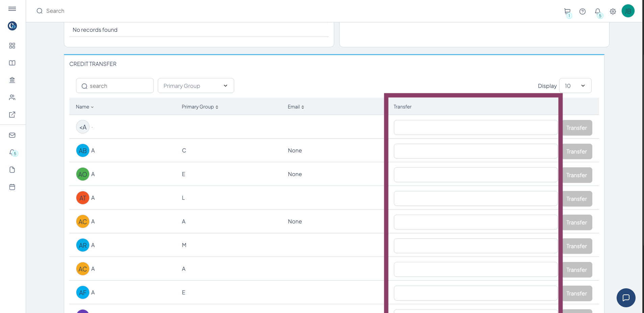Click the magnifier icon in the top search

coord(40,11)
